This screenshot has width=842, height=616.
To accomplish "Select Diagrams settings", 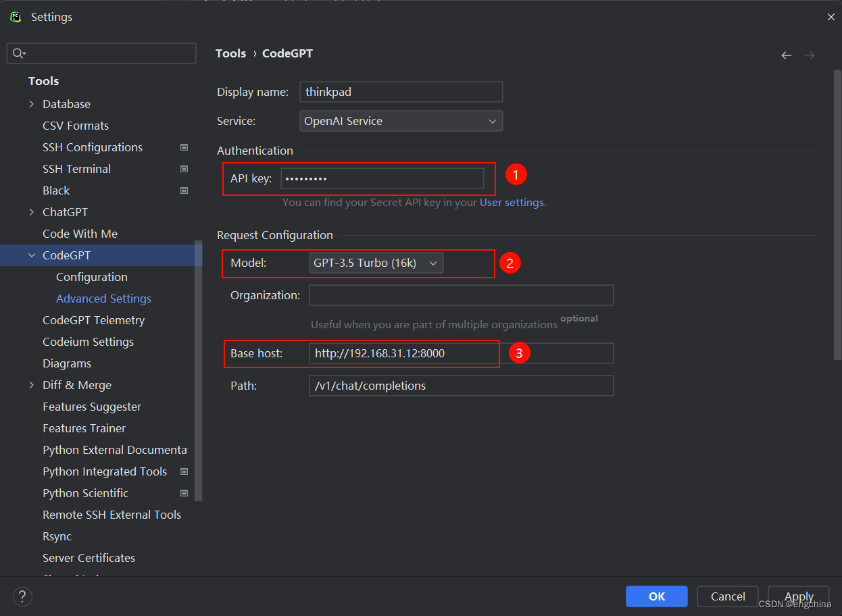I will click(67, 363).
